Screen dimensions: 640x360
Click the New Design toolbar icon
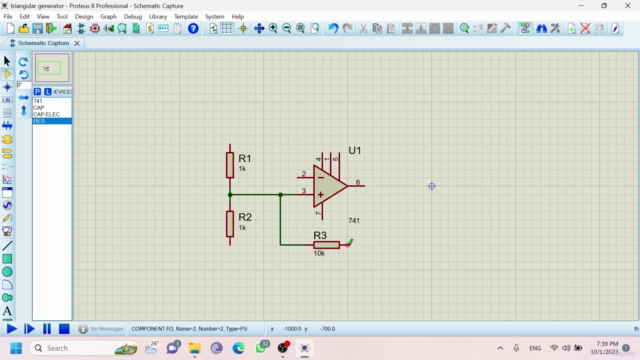[x=11, y=28]
